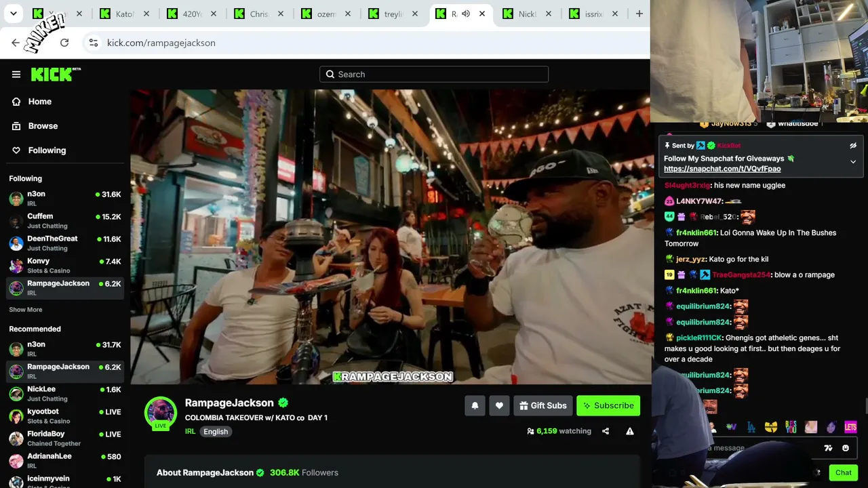This screenshot has width=868, height=488.
Task: Click username TraeGangsta254 in chat
Action: 741,274
